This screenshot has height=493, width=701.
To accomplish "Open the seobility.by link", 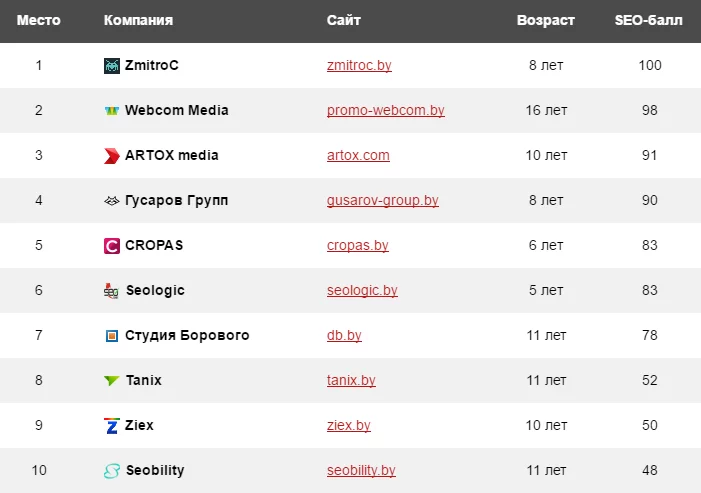I will click(361, 470).
